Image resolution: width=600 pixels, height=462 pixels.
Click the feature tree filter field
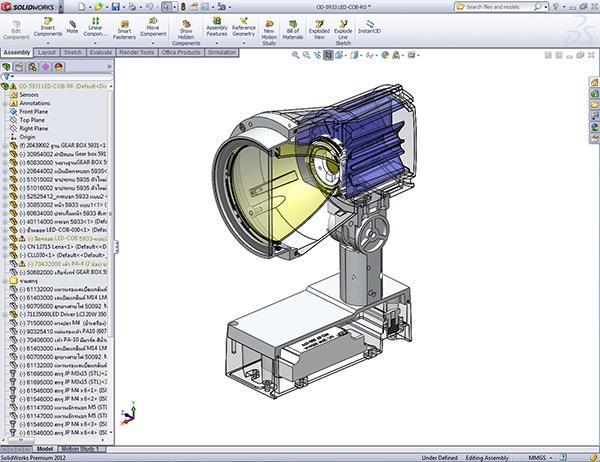57,77
